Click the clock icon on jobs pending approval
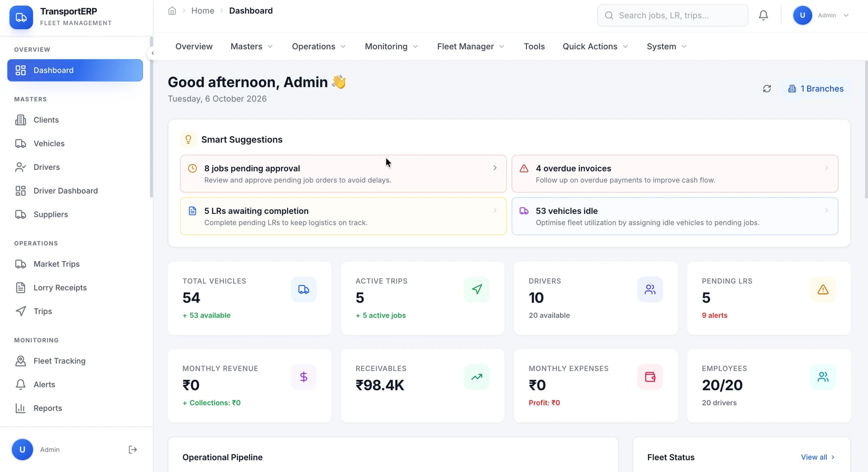The height and width of the screenshot is (472, 868). (192, 168)
